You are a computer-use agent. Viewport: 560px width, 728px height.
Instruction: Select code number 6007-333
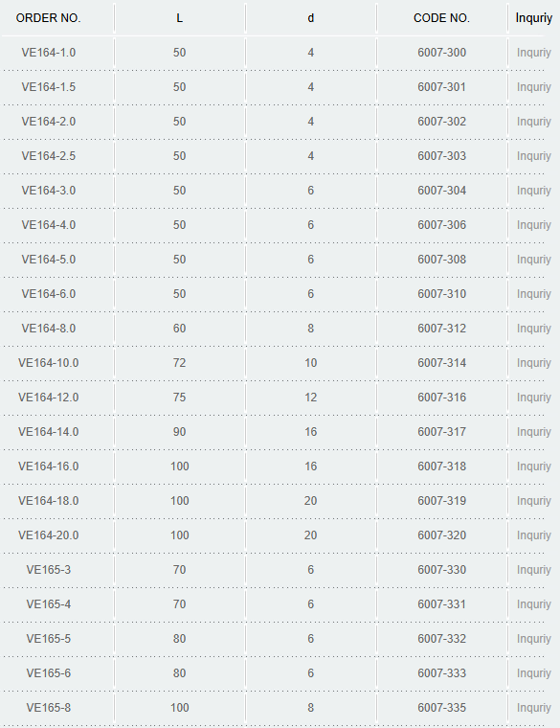[441, 673]
